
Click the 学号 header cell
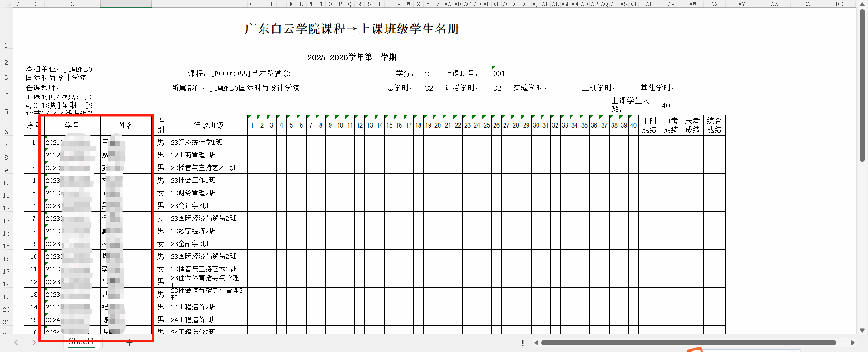tap(72, 125)
